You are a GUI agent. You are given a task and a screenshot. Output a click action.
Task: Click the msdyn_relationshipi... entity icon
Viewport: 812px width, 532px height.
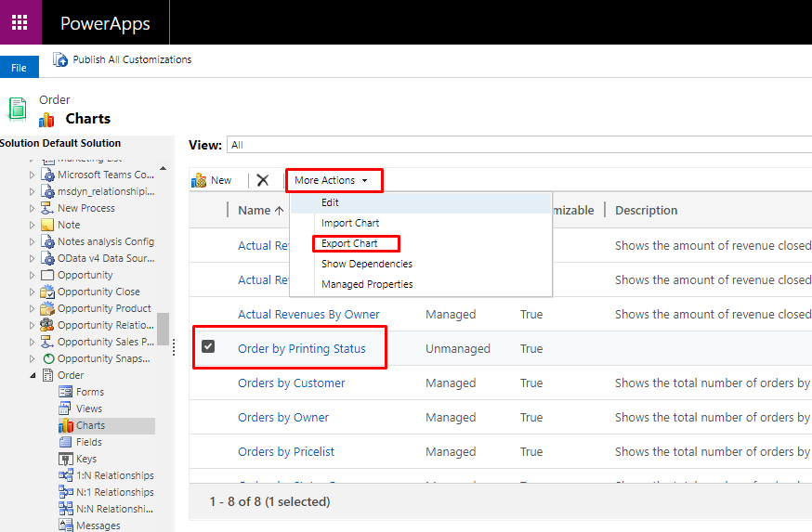click(x=47, y=191)
